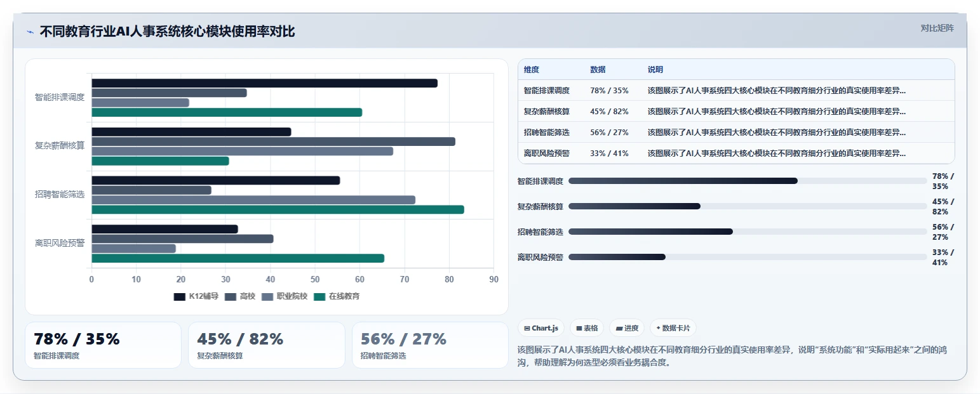Click the chart's 智能排课调度 y-axis label

tap(60, 97)
